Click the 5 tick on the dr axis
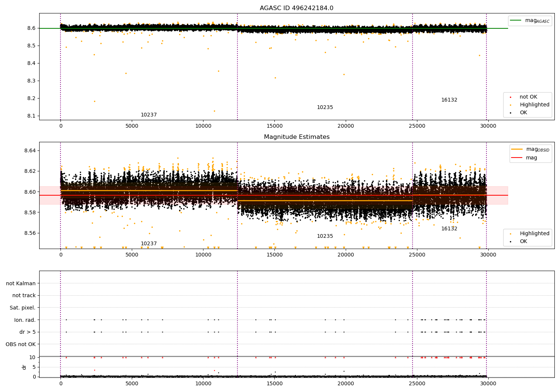 pyautogui.click(x=34, y=367)
